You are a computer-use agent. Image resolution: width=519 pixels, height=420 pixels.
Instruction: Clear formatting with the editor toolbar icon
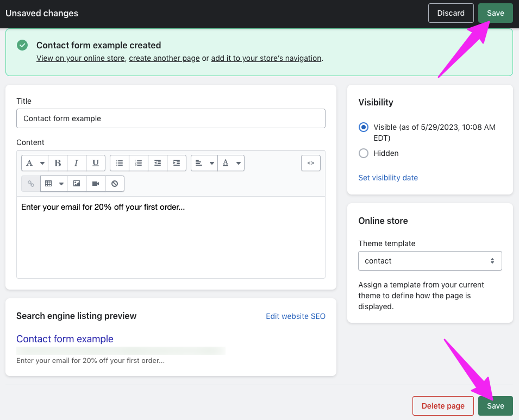[115, 184]
